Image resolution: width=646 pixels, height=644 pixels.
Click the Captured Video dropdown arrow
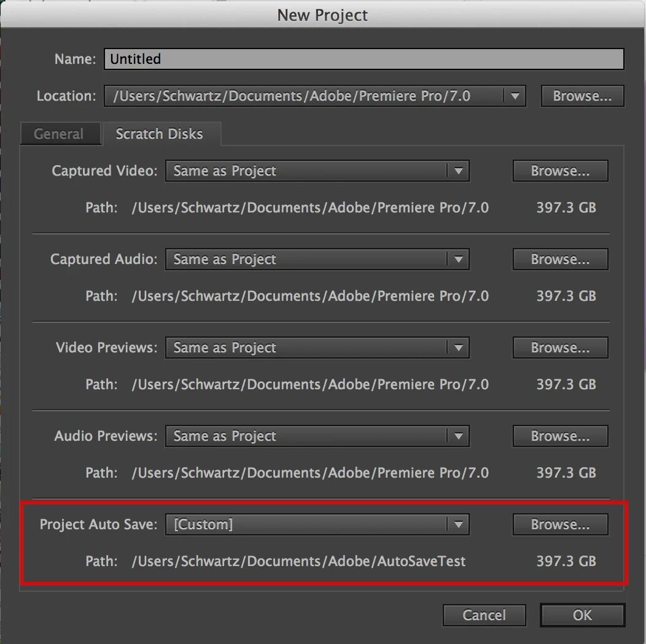[x=458, y=171]
